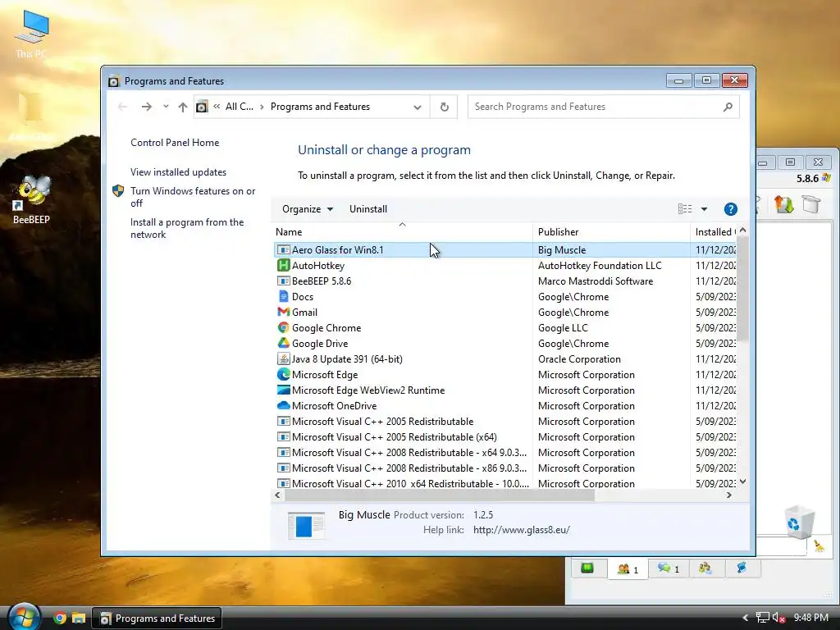Open Control Panel Home link
Screen dimensions: 840x630
(175, 143)
